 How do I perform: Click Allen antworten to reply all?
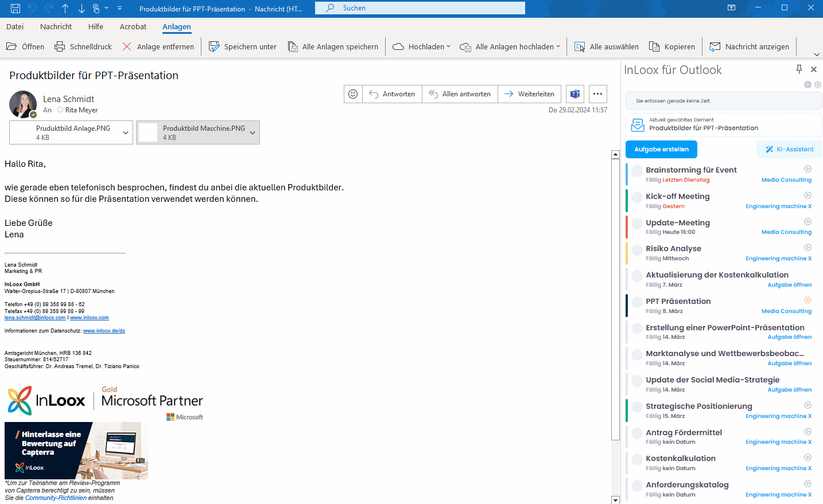point(461,93)
